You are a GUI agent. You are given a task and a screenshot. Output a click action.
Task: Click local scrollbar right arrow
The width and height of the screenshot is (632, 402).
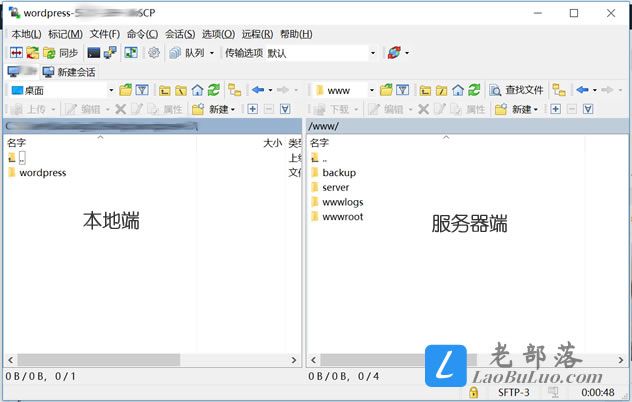[x=293, y=360]
